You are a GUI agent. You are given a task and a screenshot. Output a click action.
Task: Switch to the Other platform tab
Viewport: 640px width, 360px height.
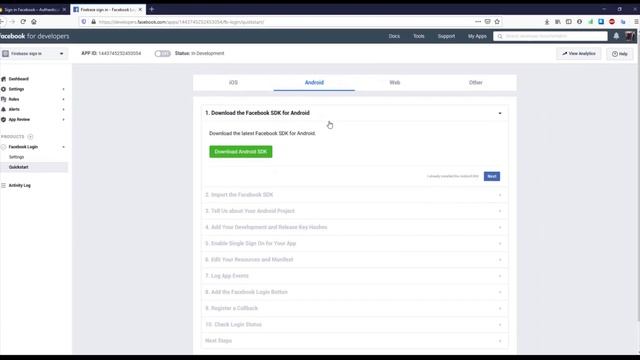(476, 82)
